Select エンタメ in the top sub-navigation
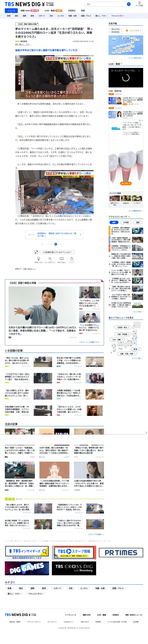 point(61,16)
